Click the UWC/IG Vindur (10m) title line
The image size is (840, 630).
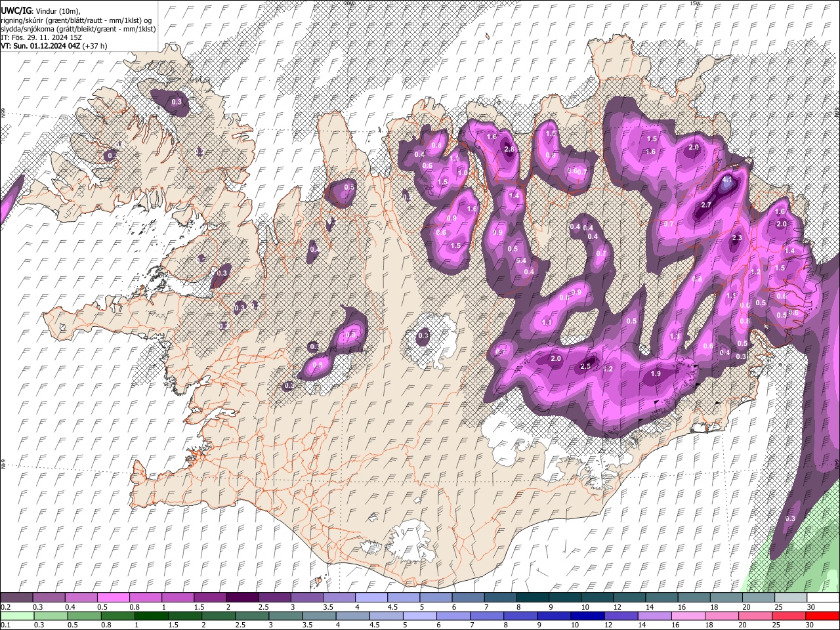[x=41, y=11]
